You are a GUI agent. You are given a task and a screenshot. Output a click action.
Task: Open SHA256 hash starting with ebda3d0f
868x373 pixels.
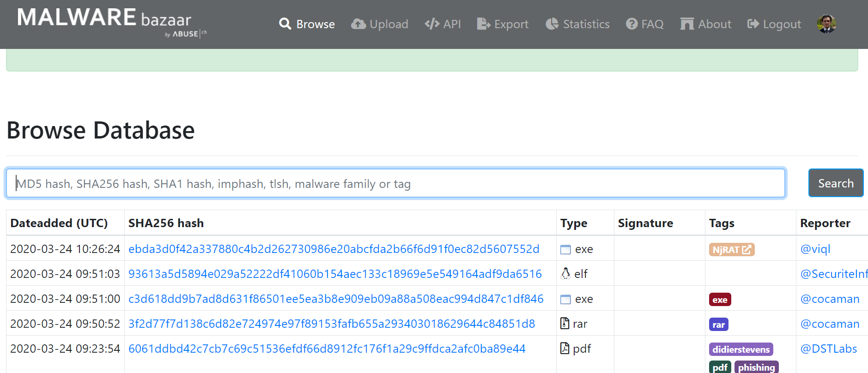pos(334,249)
